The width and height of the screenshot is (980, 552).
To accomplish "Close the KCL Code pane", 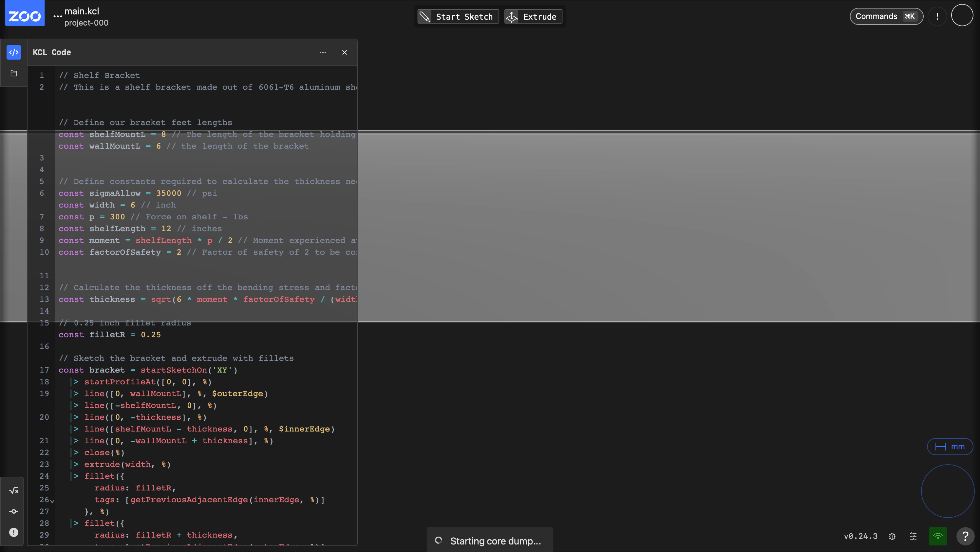I will coord(344,52).
